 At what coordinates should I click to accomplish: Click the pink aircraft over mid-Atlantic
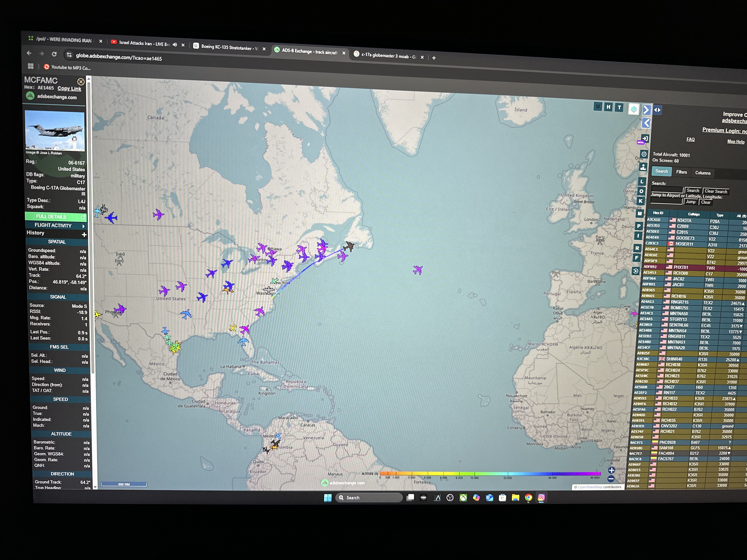(418, 270)
